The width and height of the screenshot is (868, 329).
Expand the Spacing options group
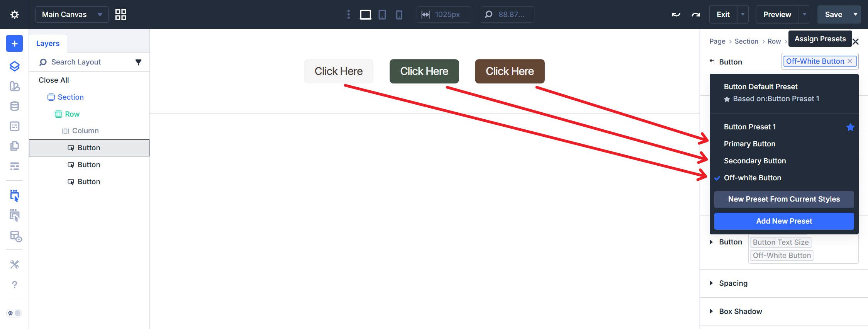coord(733,283)
